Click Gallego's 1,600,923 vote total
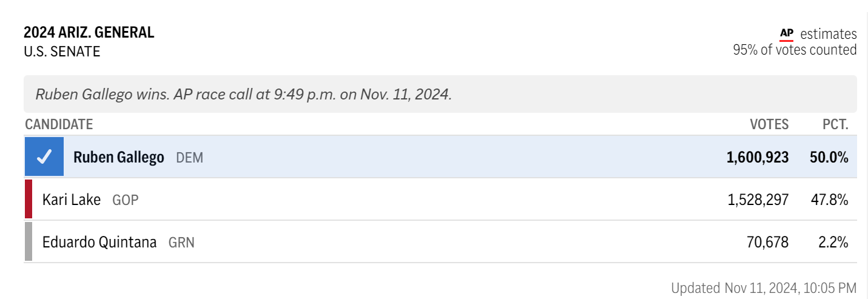 pos(758,158)
